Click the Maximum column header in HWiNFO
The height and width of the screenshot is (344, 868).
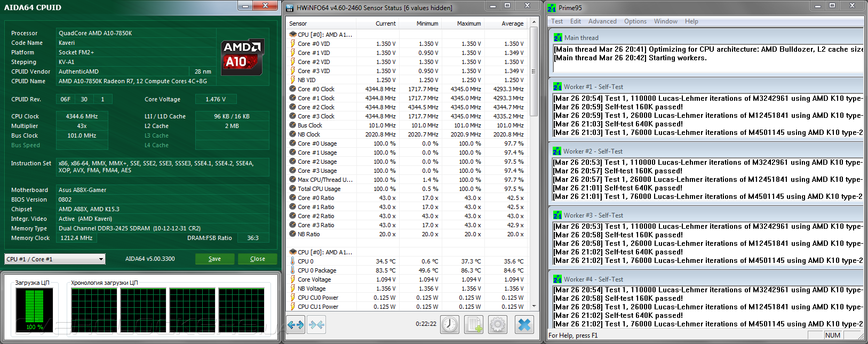[462, 23]
